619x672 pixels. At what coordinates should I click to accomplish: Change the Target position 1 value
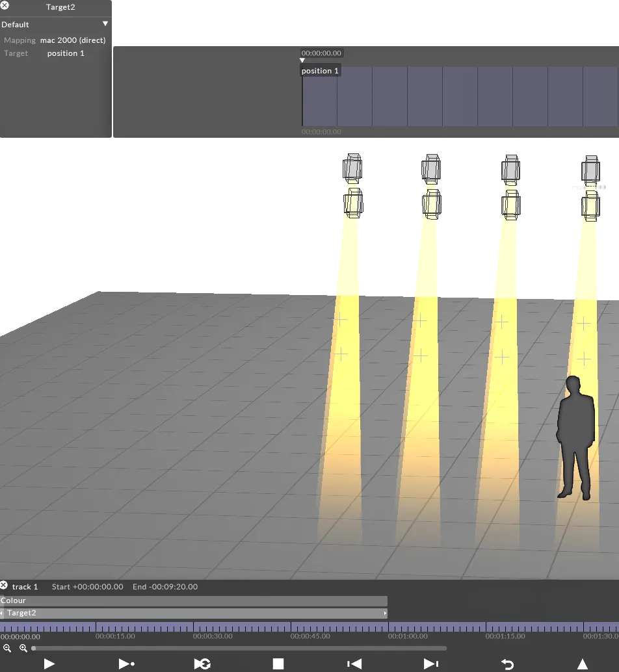(x=66, y=53)
